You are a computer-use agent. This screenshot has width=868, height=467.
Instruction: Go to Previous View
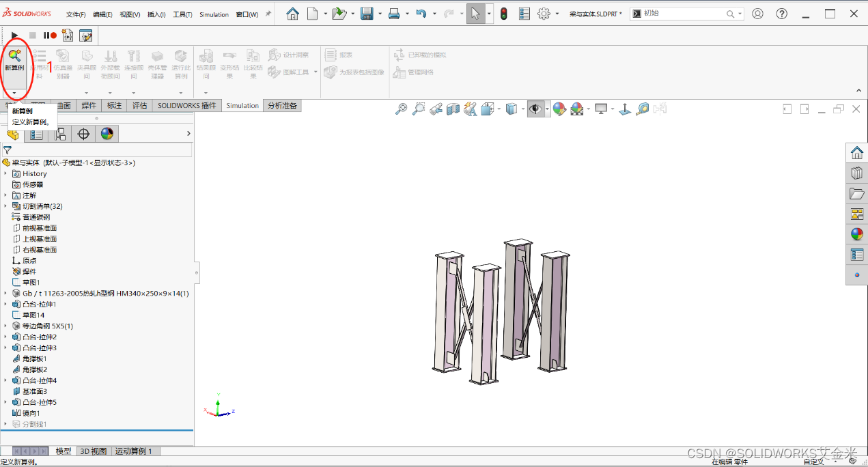coord(436,109)
